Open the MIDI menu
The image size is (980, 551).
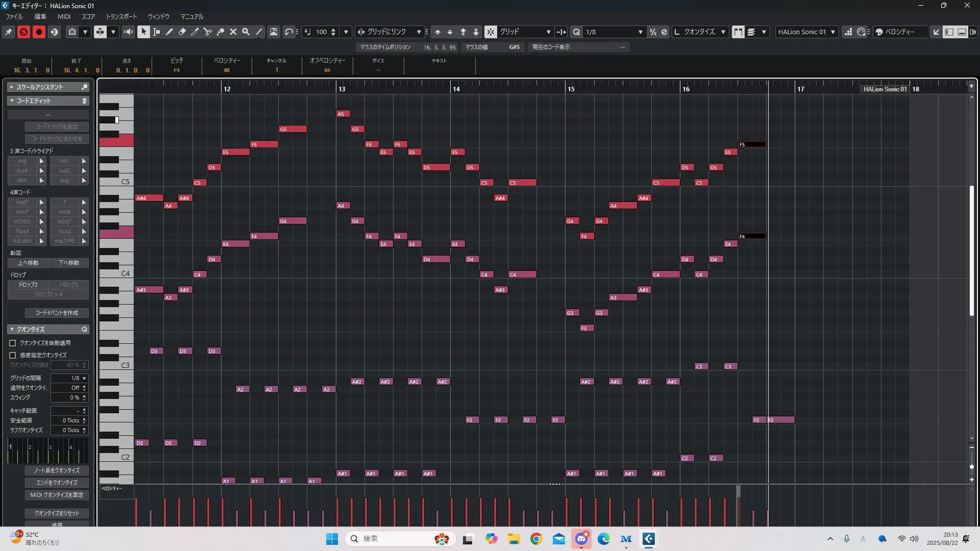(x=64, y=16)
